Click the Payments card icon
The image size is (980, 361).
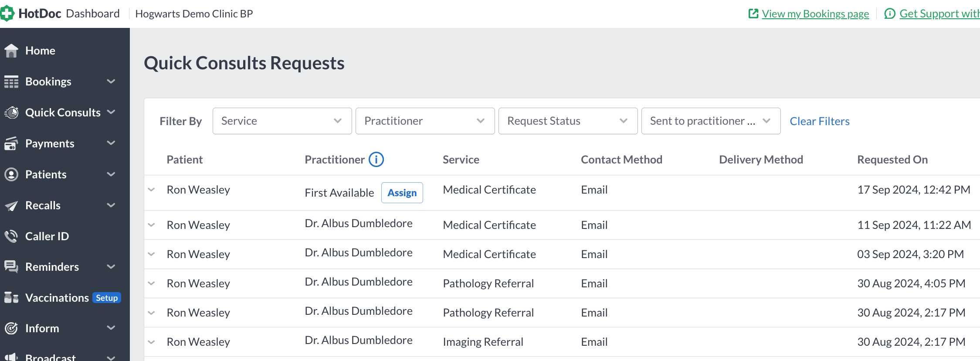tap(11, 143)
